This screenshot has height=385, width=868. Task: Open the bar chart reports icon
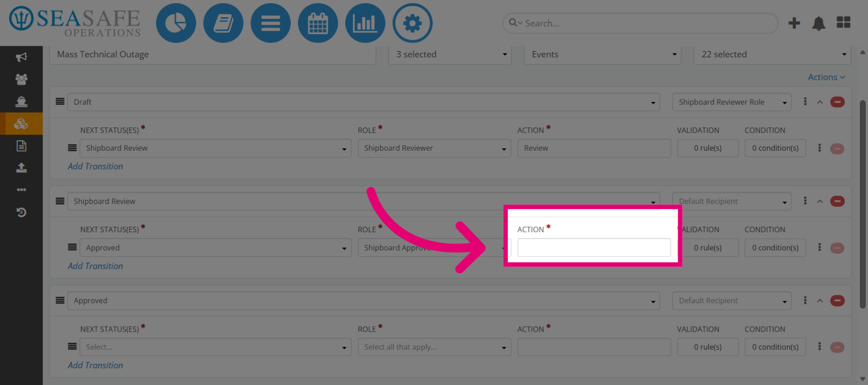tap(365, 23)
